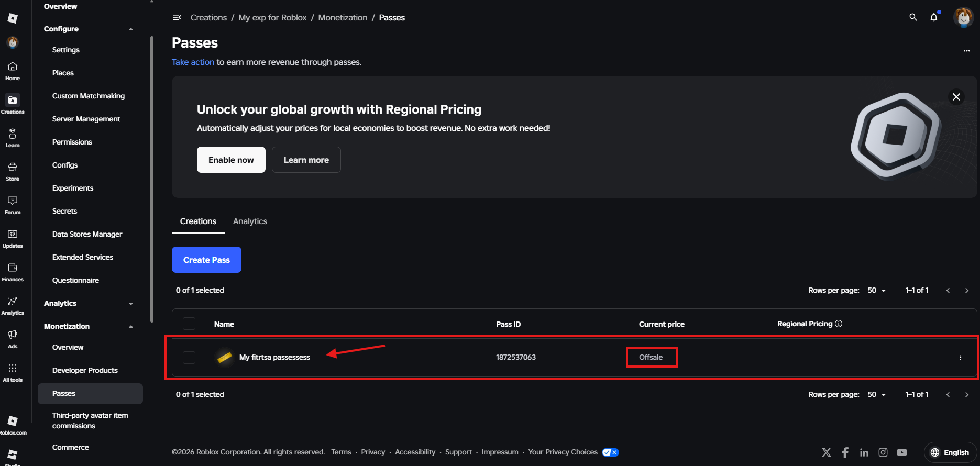The image size is (980, 466).
Task: Open Developer Products in the sidebar
Action: click(x=85, y=370)
